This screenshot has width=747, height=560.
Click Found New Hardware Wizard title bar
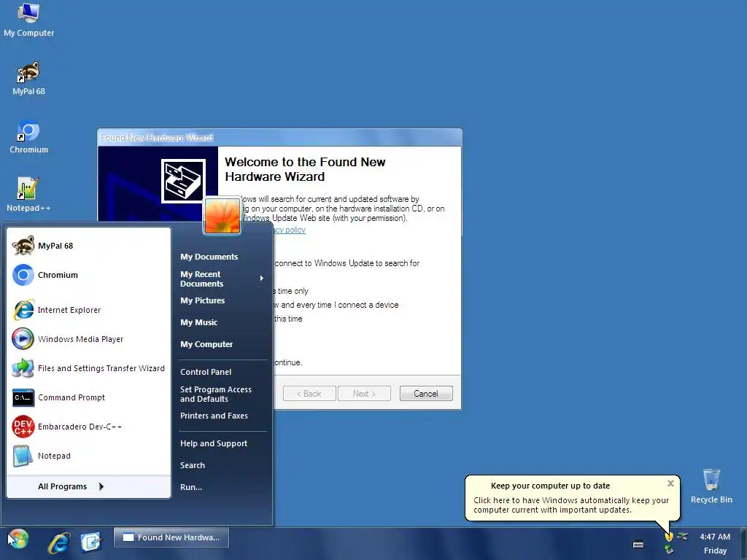[x=279, y=138]
